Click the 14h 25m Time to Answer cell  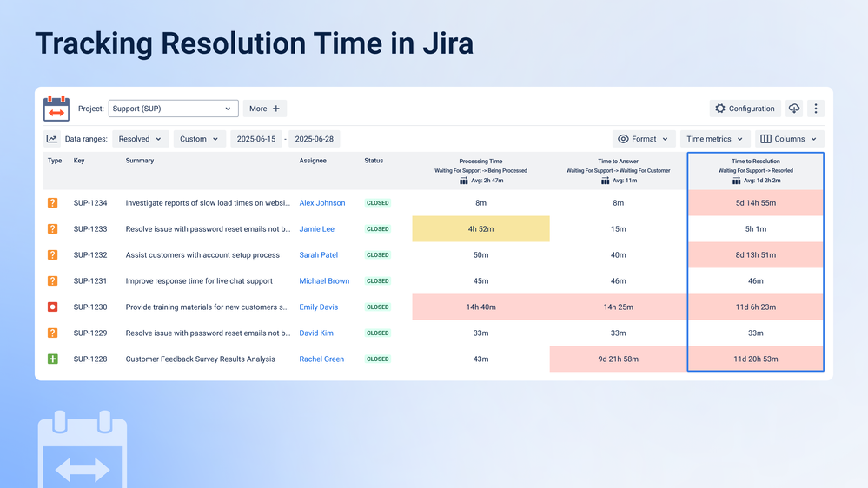pos(619,307)
